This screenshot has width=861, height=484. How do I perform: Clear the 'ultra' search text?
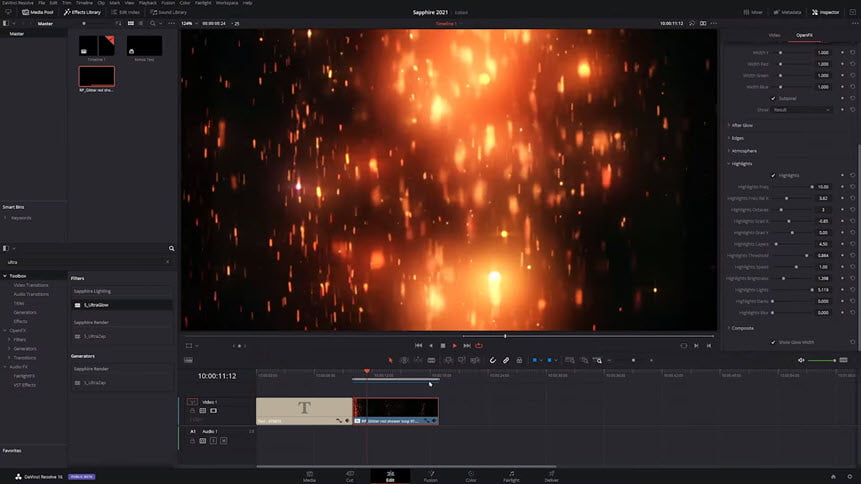coord(167,262)
